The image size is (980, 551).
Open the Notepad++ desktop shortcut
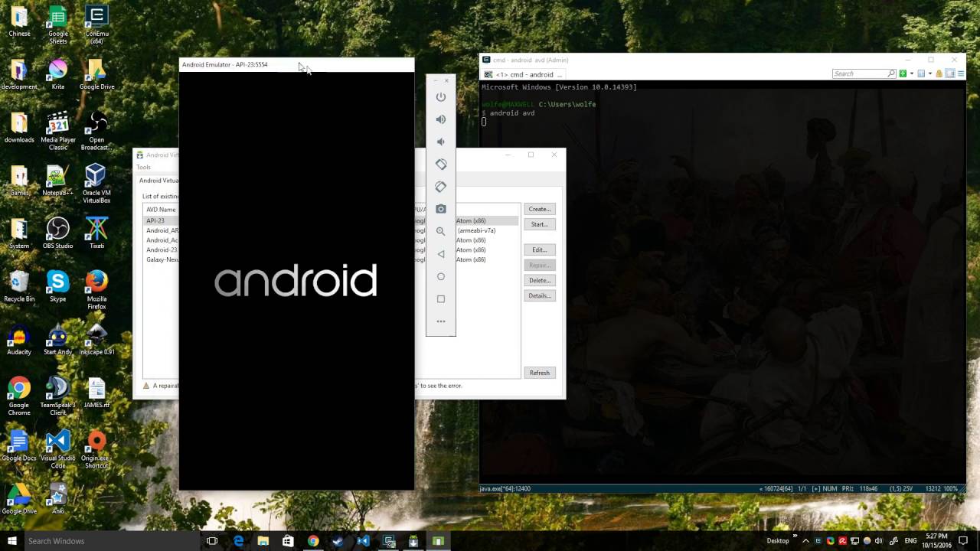coord(57,180)
